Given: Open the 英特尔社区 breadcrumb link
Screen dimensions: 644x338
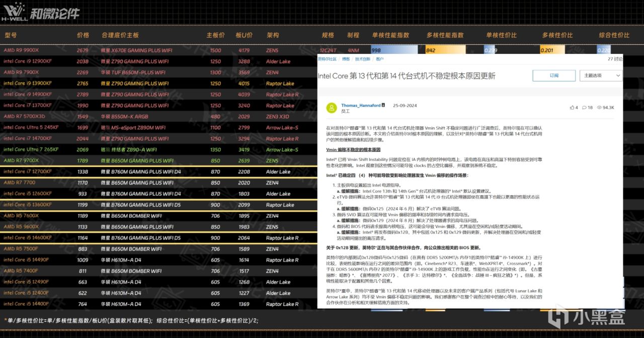Looking at the screenshot, I should coord(327,59).
